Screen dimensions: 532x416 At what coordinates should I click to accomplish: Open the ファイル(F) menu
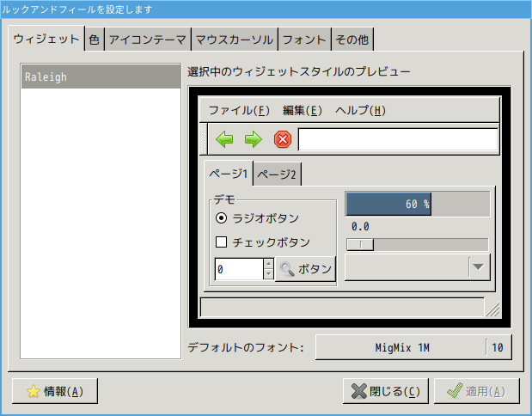(x=239, y=110)
